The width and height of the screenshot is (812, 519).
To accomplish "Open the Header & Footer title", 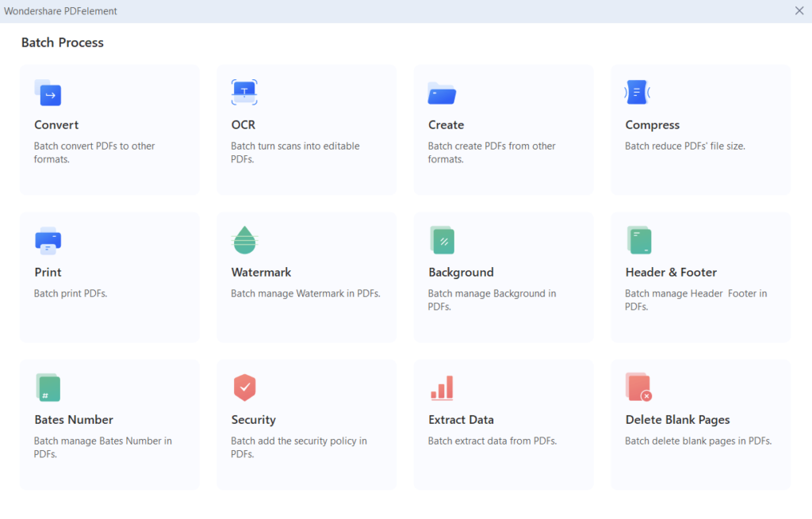I will tap(671, 272).
